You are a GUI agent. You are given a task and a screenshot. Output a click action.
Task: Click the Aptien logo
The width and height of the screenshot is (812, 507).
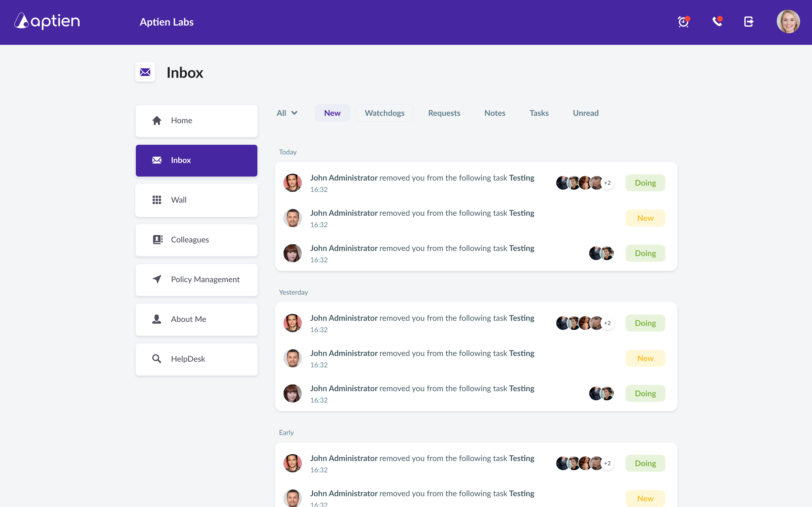click(47, 22)
